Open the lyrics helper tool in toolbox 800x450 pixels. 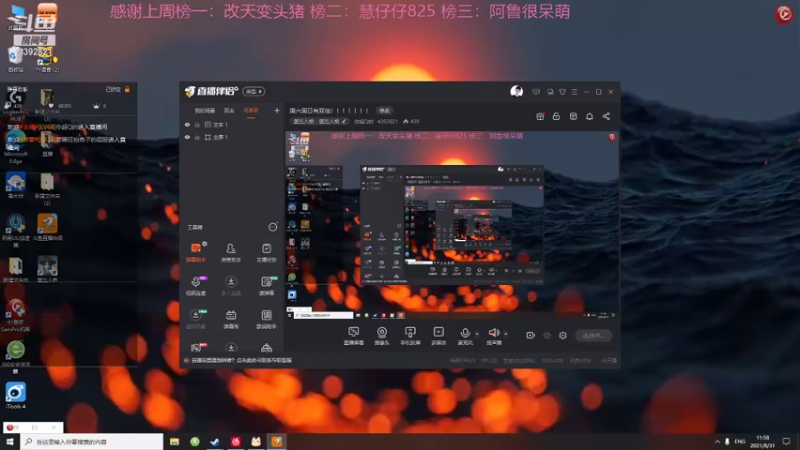266,319
